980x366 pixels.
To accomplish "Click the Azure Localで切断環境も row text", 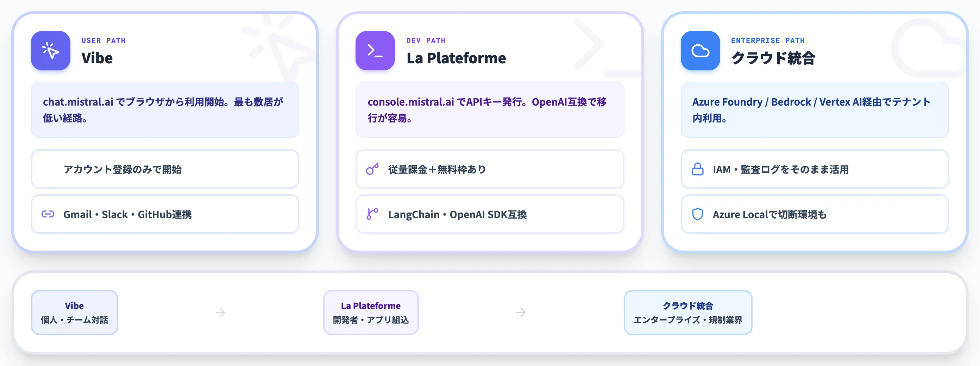I will click(x=769, y=215).
